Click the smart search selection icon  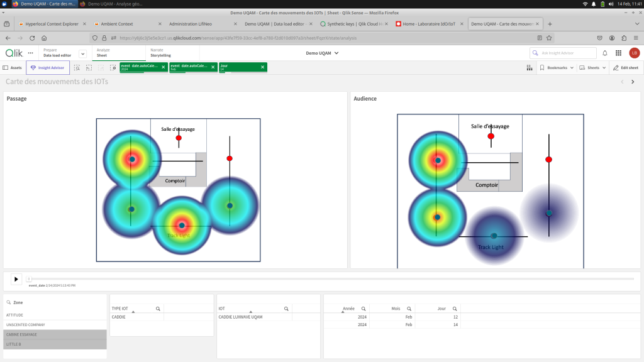point(77,68)
